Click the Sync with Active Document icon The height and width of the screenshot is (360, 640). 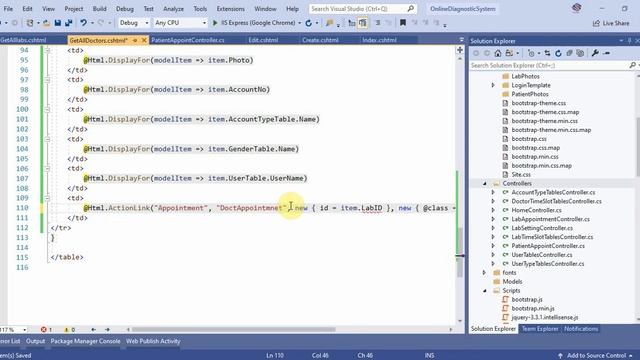547,53
